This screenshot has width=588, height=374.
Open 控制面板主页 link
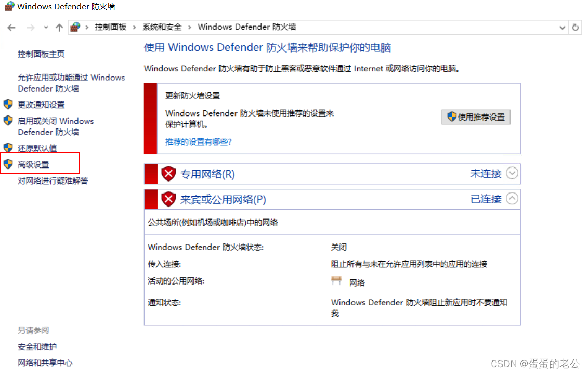[41, 54]
